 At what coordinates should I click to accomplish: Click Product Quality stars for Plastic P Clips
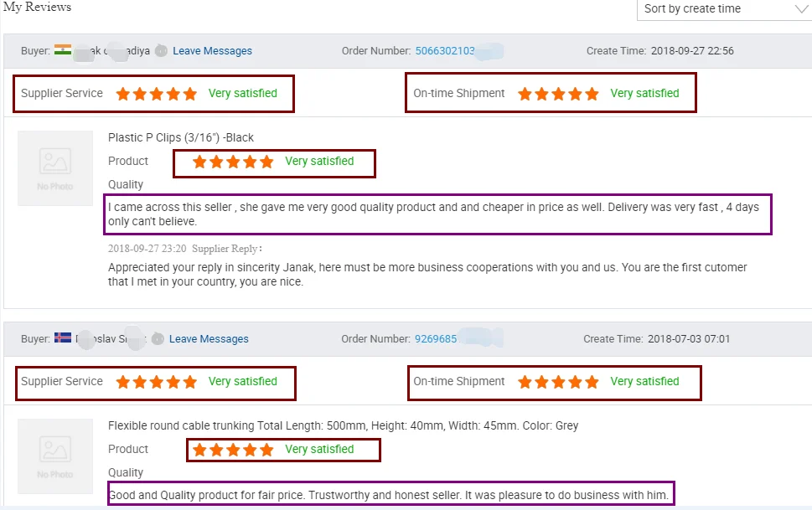point(233,162)
